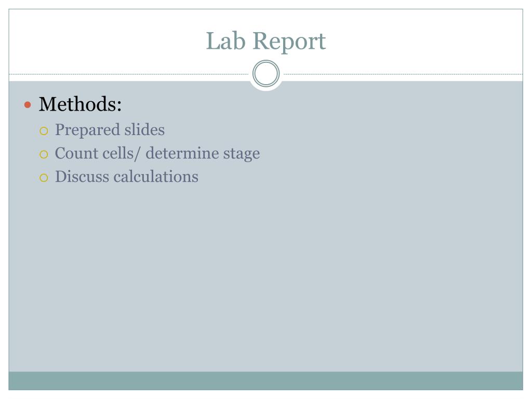Screen dimensions: 532x399
Task: Click the hollow bullet before Discuss calculations
Action: coord(44,178)
